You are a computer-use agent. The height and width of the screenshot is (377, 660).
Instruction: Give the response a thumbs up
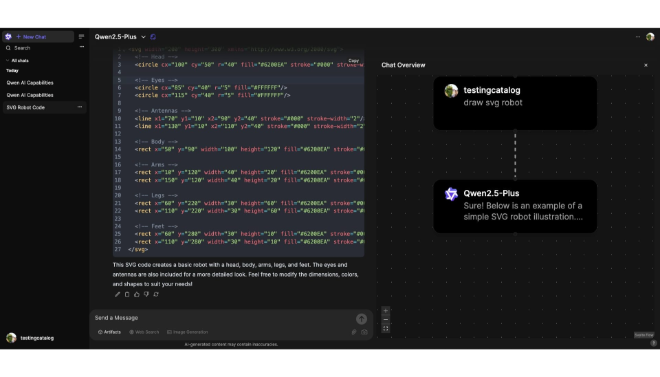coord(137,295)
